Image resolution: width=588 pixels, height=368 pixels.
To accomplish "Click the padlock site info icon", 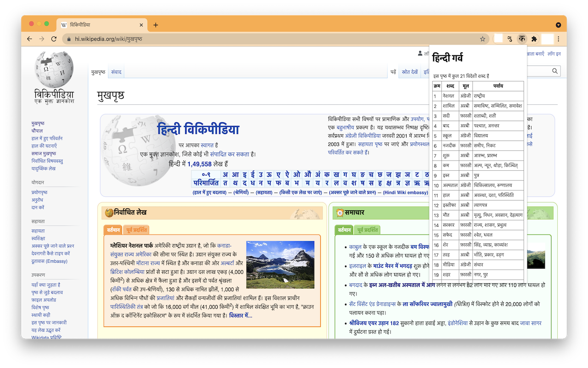I will 69,39.
